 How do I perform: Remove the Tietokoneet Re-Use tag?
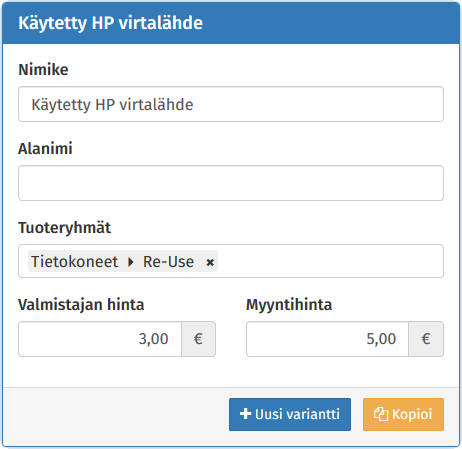(210, 263)
